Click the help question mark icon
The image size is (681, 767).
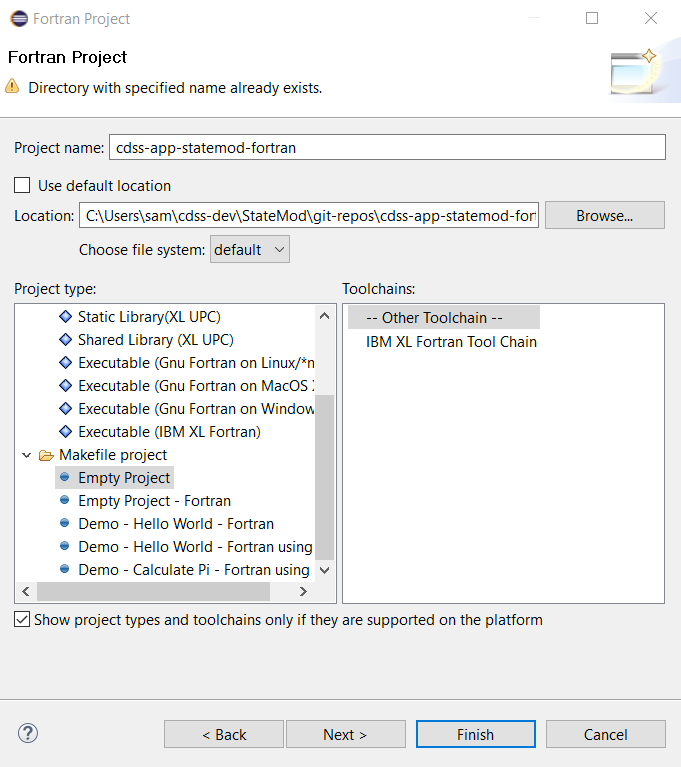[x=28, y=734]
